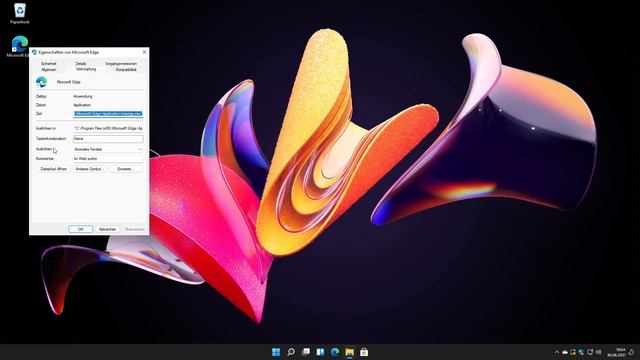This screenshot has height=360, width=640.
Task: Show hidden system tray icons chevron
Action: click(x=557, y=352)
